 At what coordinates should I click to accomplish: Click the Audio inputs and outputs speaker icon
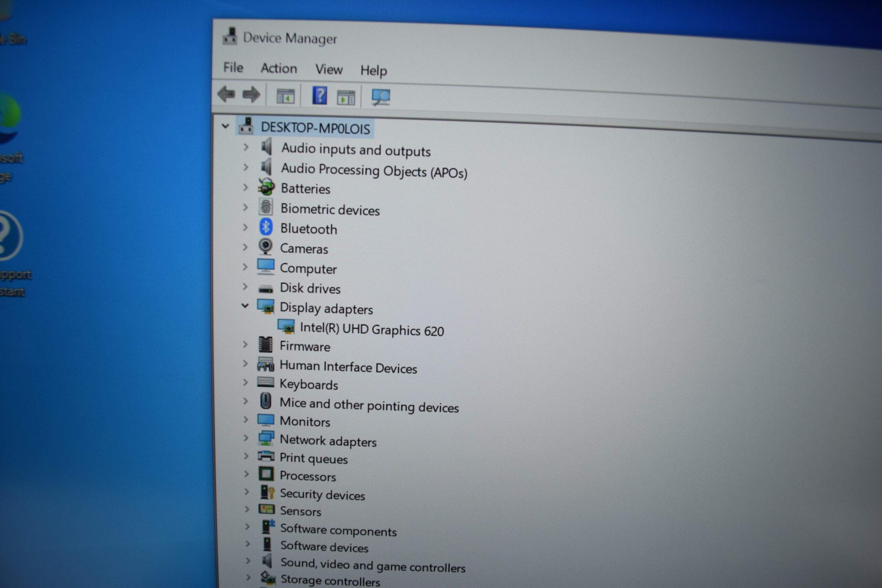coord(267,147)
